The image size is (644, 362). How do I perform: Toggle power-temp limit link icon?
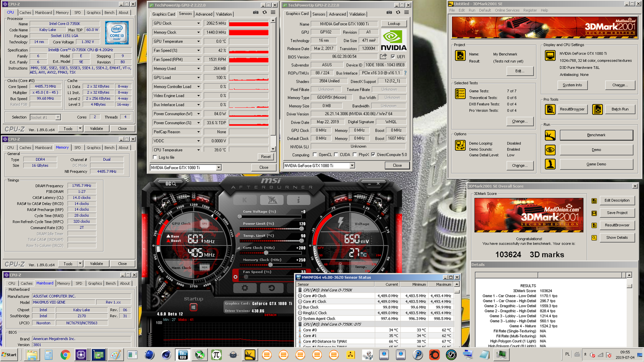coord(238,235)
